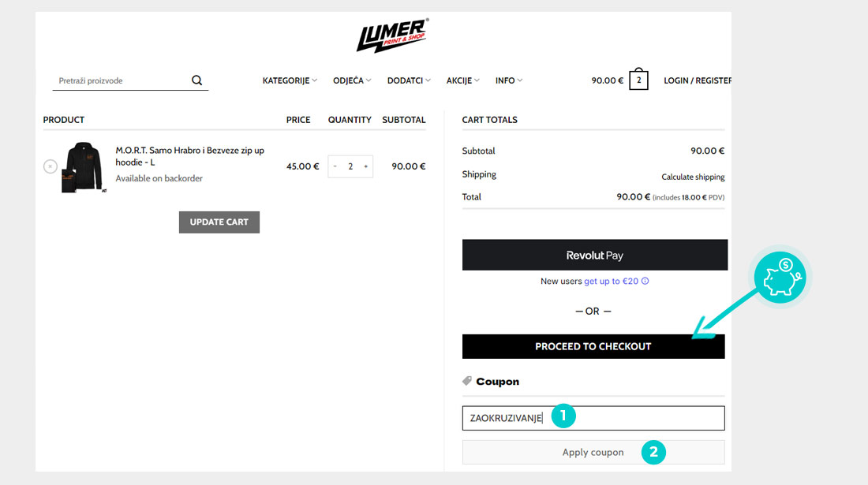
Task: Click the CART TOTALS heading
Action: pyautogui.click(x=489, y=120)
